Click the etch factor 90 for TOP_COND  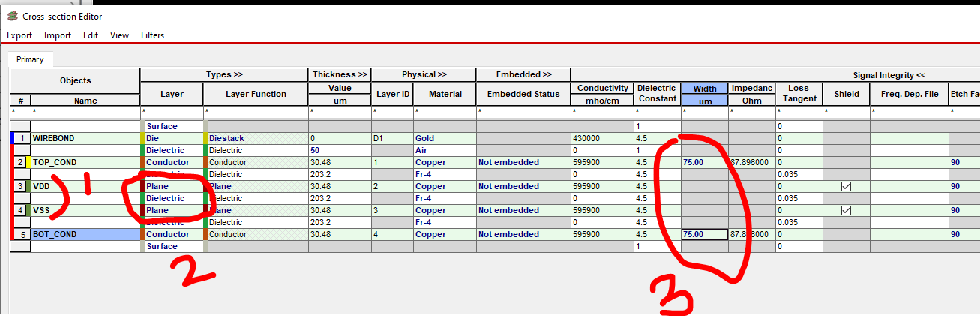[x=964, y=162]
